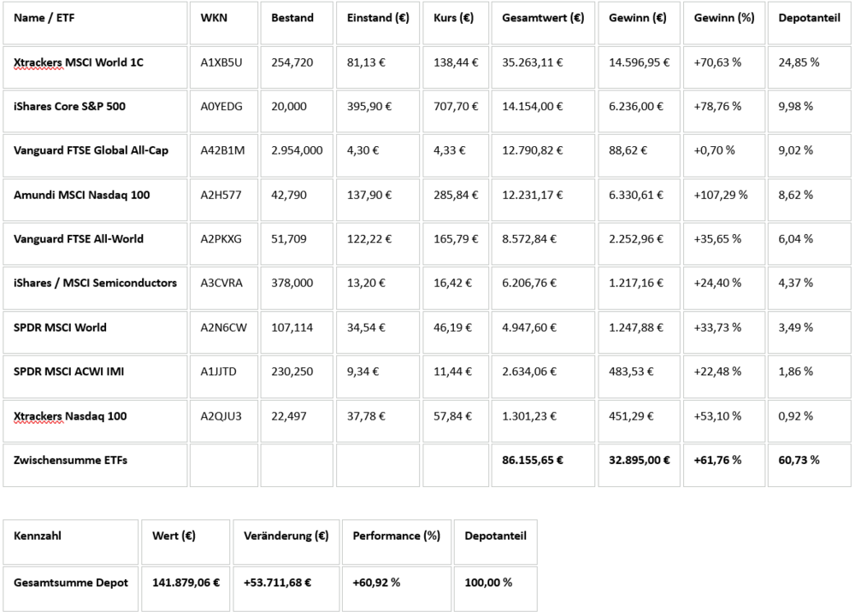This screenshot has height=616, width=855.
Task: Click the '+0,70 %' gain cell
Action: coord(724,156)
